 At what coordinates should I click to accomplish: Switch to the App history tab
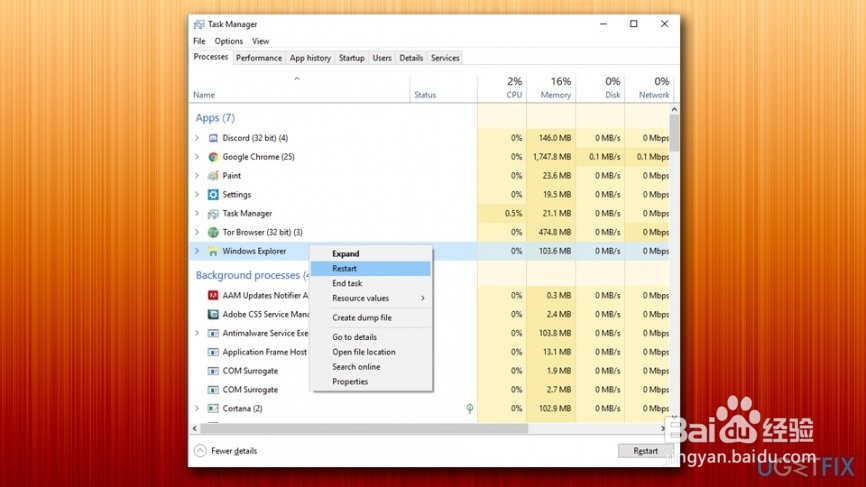310,57
